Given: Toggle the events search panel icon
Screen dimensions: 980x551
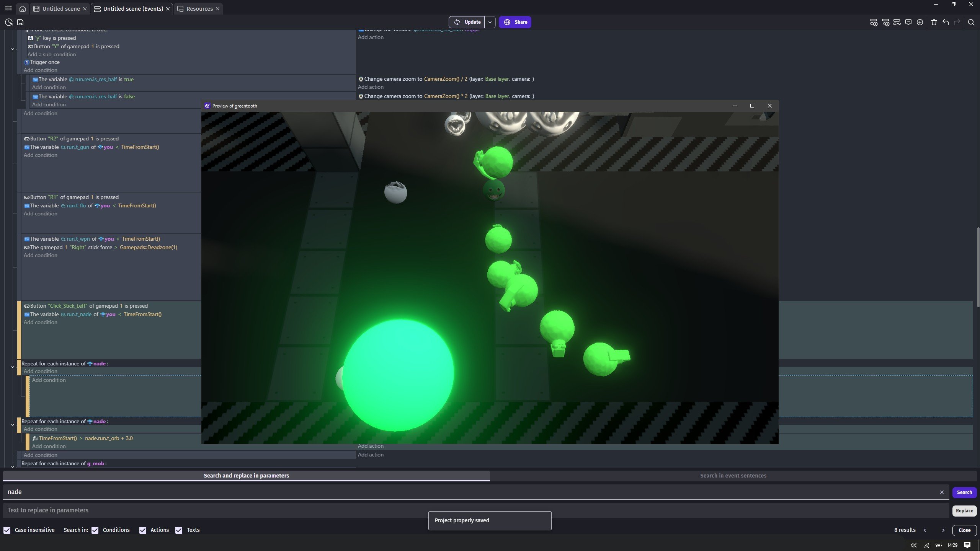Looking at the screenshot, I should (971, 22).
